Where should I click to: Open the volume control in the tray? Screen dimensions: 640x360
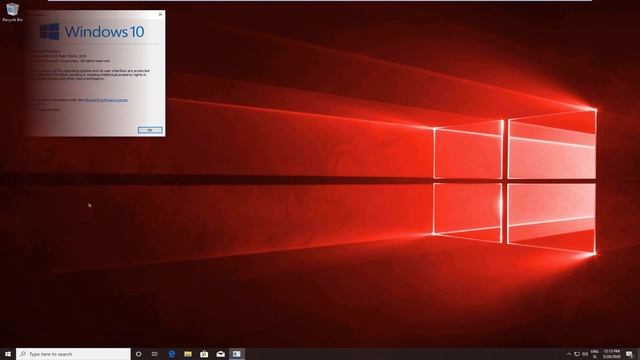[585, 354]
